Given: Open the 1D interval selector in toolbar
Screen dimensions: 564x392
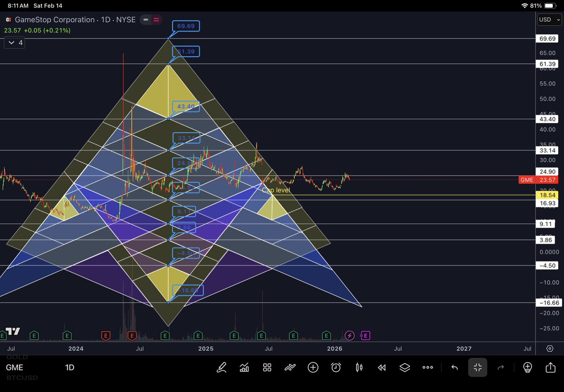Looking at the screenshot, I should (70, 367).
